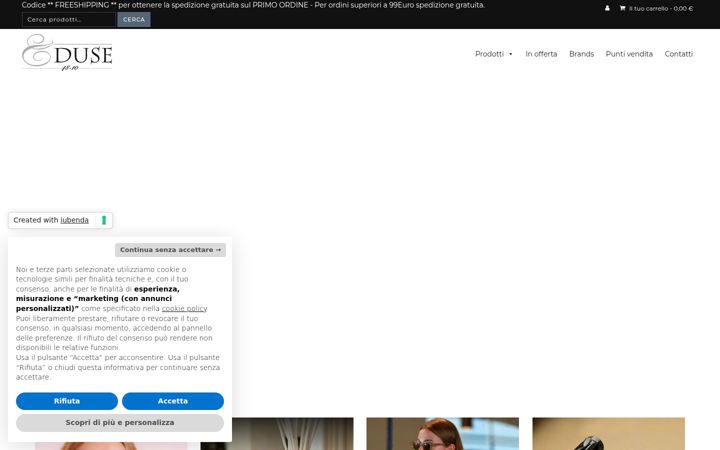720x450 pixels.
Task: Click the Duse logo
Action: 67,52
